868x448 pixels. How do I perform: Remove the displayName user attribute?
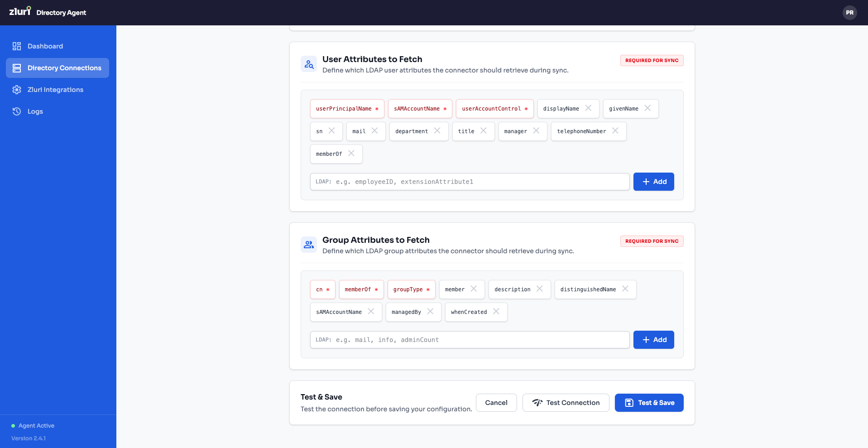(588, 108)
